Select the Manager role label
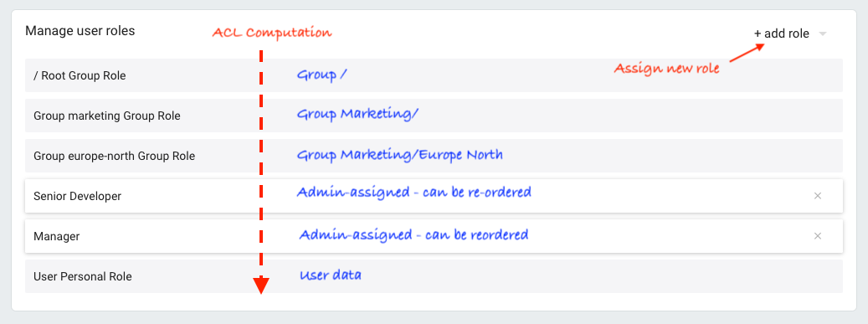Image resolution: width=868 pixels, height=324 pixels. [56, 236]
